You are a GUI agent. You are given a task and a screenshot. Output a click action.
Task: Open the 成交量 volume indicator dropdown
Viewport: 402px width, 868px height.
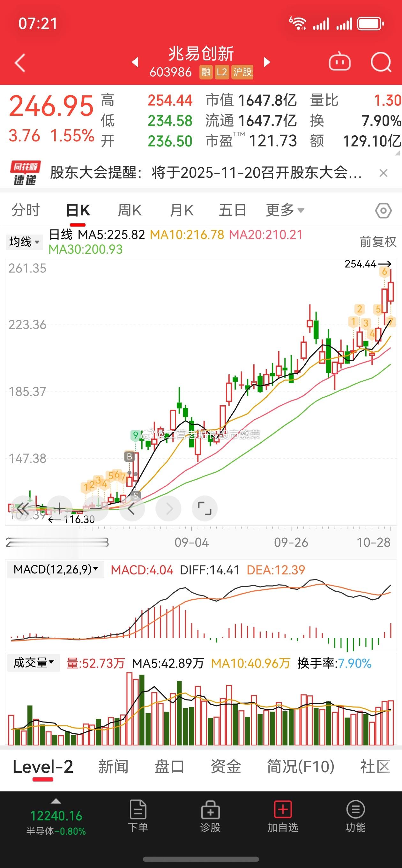point(33,663)
